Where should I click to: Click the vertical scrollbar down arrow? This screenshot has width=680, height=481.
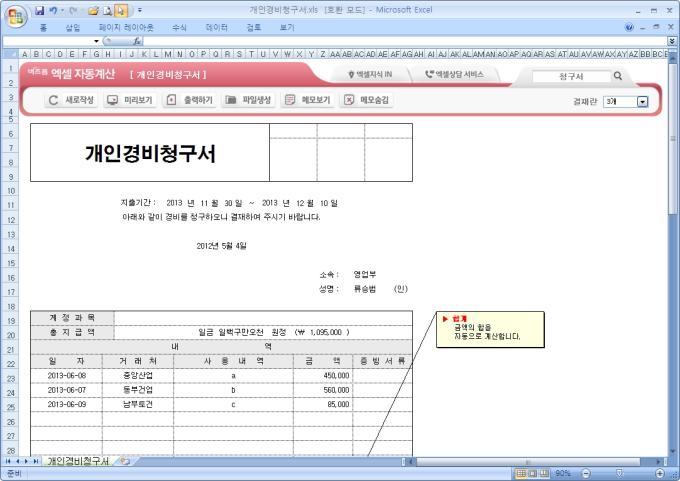pos(673,452)
